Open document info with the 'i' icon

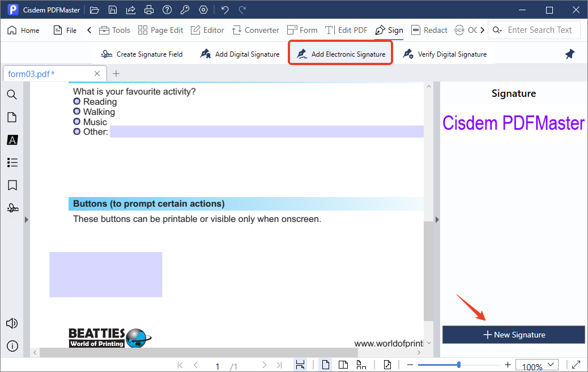click(x=12, y=346)
